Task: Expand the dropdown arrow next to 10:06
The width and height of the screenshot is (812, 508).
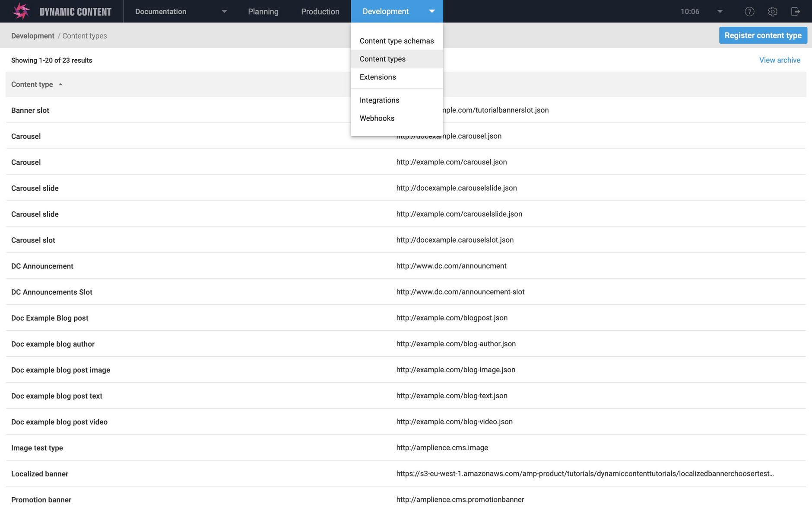Action: pos(719,11)
